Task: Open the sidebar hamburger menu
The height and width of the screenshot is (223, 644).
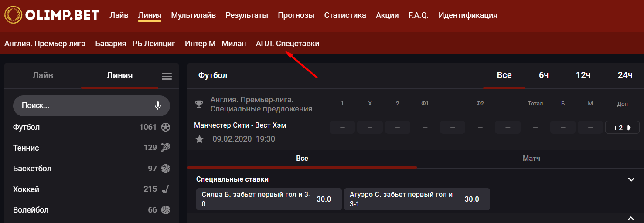Action: pyautogui.click(x=167, y=77)
